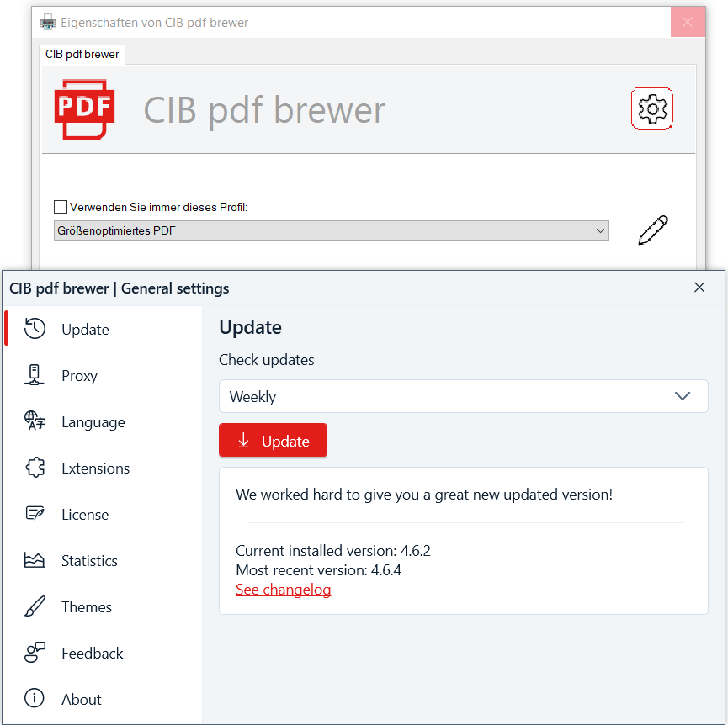Click the Proxy network icon in sidebar

point(35,375)
